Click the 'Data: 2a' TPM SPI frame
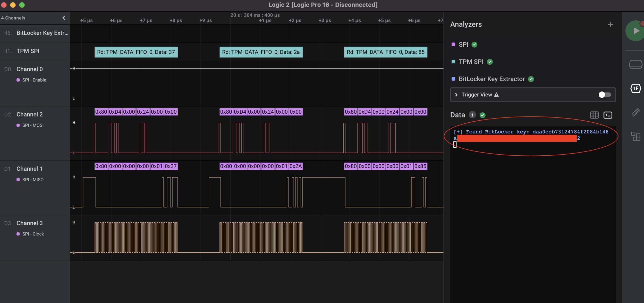The image size is (644, 303). 261,52
